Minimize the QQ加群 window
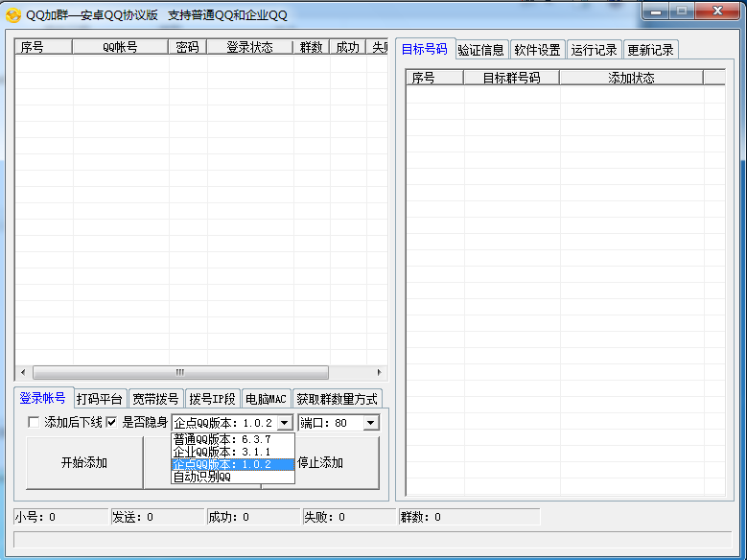Viewport: 747px width, 560px height. point(656,12)
